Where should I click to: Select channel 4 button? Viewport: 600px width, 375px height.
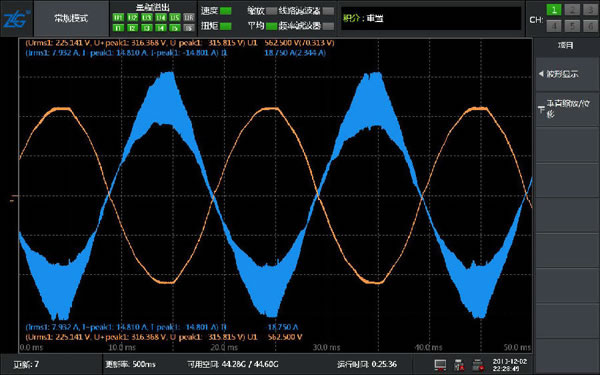pos(554,26)
